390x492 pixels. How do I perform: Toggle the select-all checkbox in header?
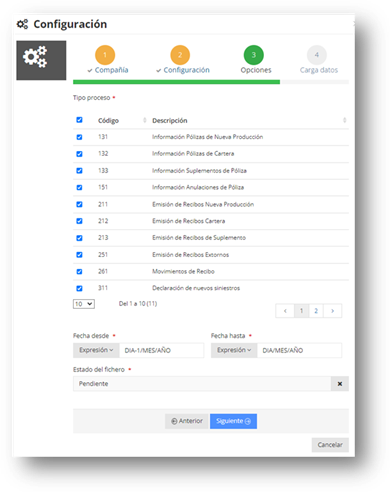click(79, 120)
